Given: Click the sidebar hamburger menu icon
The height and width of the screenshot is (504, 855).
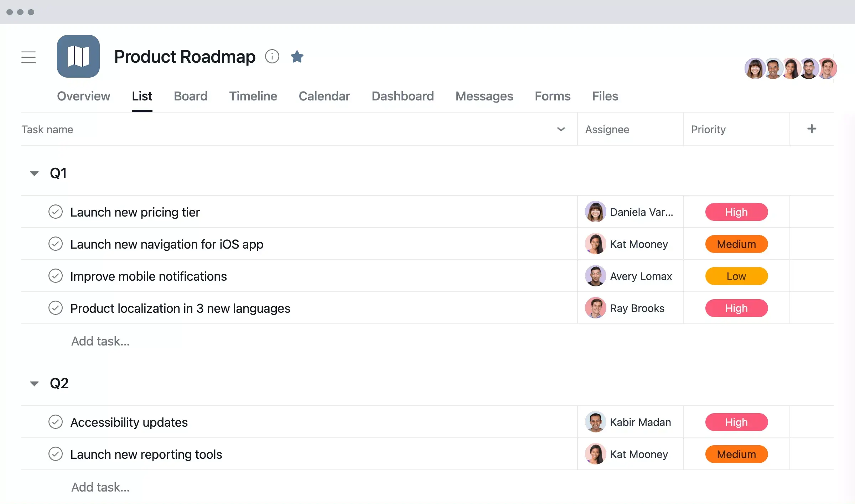Looking at the screenshot, I should click(29, 57).
